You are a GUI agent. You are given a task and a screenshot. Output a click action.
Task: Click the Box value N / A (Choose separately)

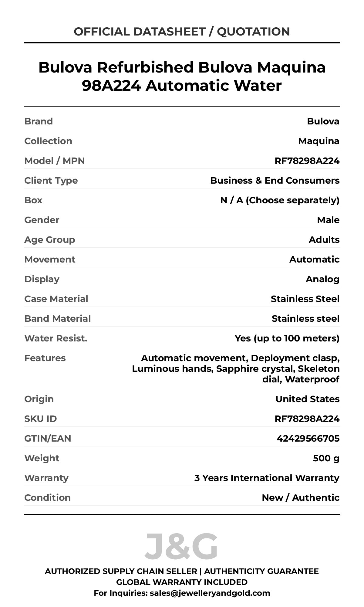(x=280, y=200)
